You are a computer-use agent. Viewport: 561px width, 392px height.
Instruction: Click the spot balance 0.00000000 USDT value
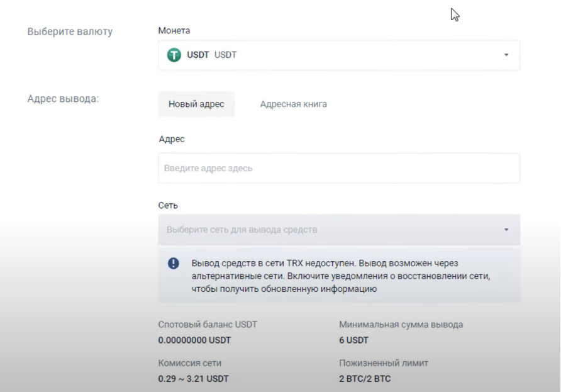coord(194,340)
